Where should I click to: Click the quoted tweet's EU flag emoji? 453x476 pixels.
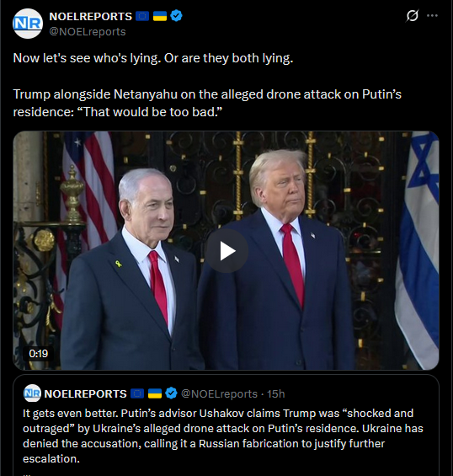click(137, 393)
